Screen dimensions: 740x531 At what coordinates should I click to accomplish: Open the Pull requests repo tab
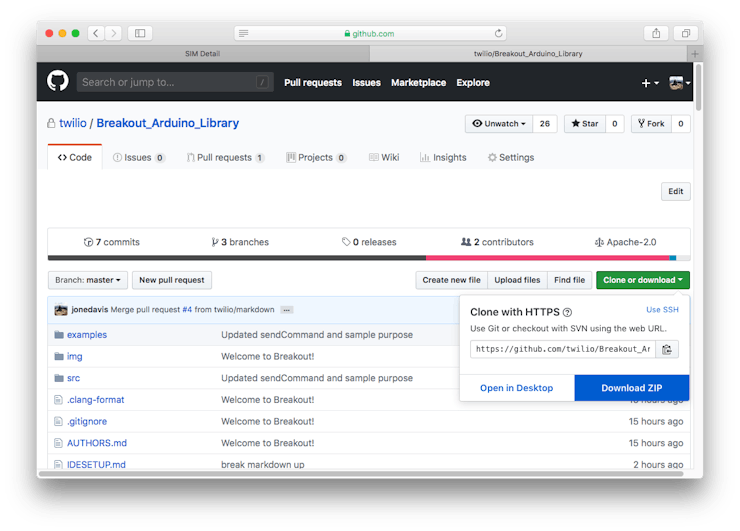click(225, 158)
